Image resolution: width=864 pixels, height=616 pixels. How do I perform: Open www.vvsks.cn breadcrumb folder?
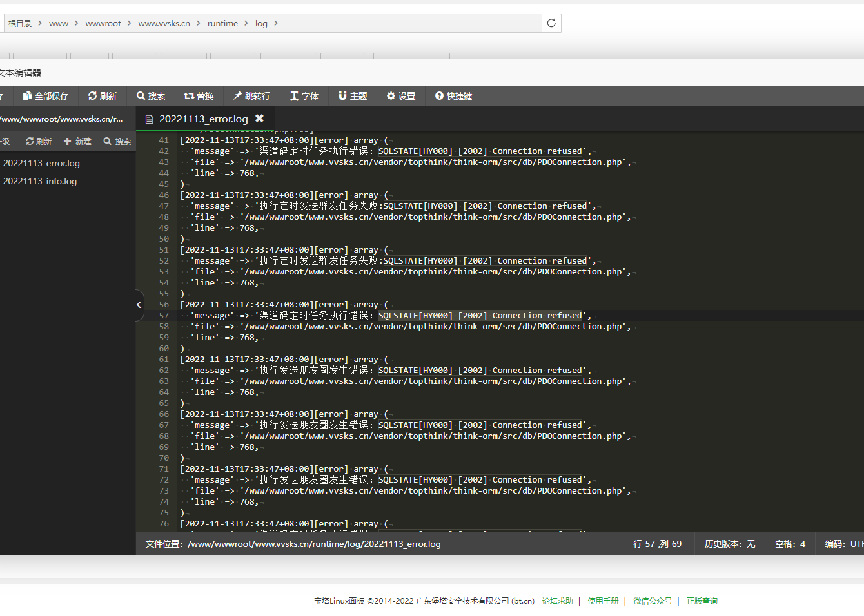coord(164,23)
